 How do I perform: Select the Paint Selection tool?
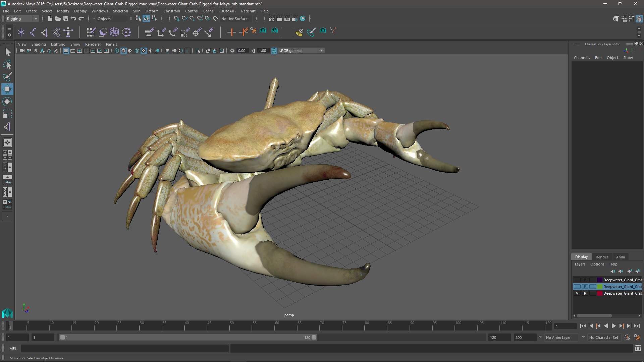7,77
